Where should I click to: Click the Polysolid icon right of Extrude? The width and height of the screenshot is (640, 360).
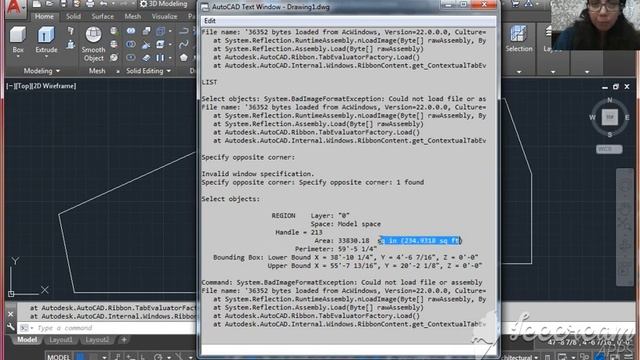click(71, 31)
